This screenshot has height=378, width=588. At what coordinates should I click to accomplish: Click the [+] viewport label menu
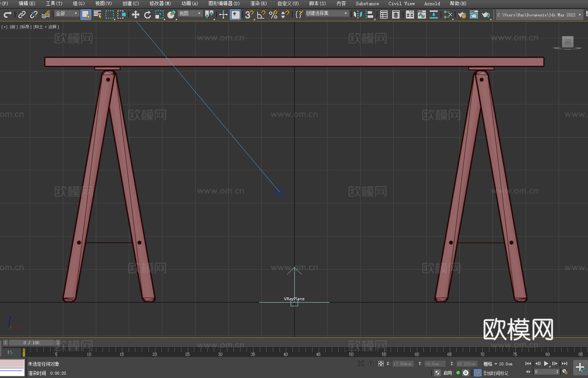4,27
